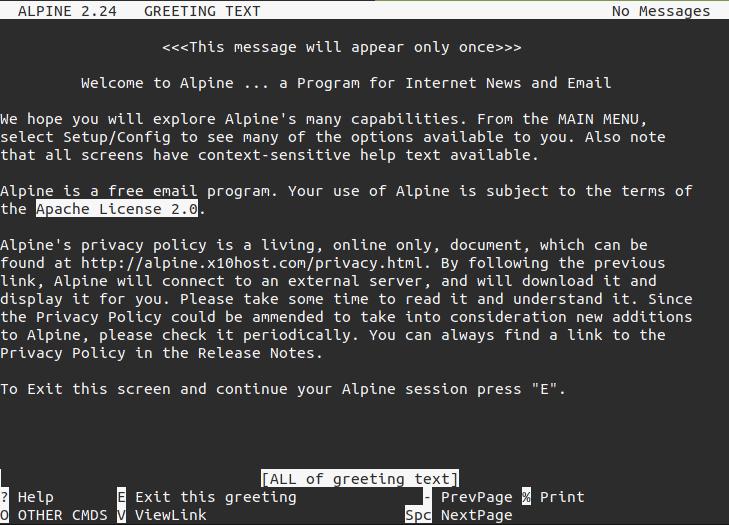Click the 'GREETING TEXT' screen title
This screenshot has width=729, height=525.
pos(202,11)
